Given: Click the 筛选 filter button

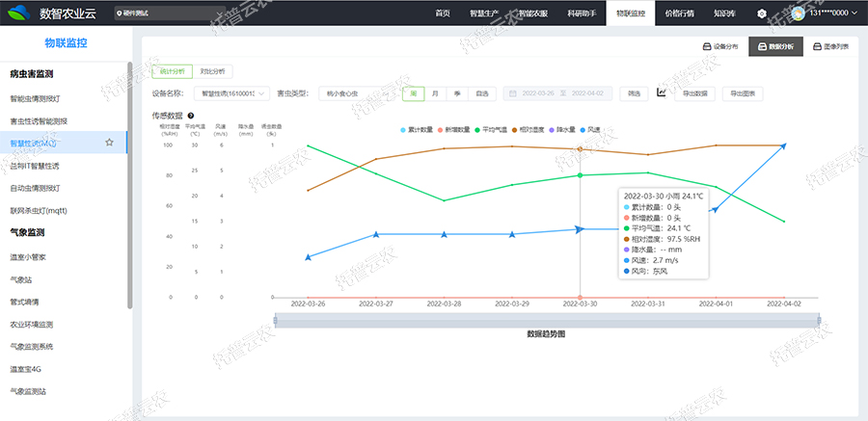Looking at the screenshot, I should tap(633, 93).
